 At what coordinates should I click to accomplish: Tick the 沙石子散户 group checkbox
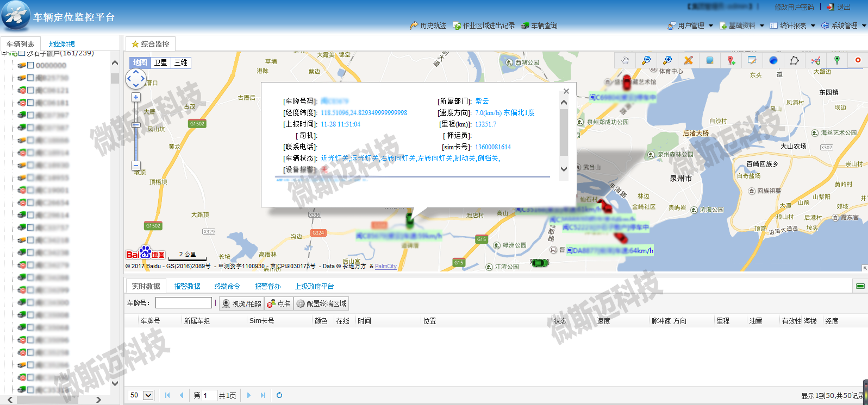[22, 53]
